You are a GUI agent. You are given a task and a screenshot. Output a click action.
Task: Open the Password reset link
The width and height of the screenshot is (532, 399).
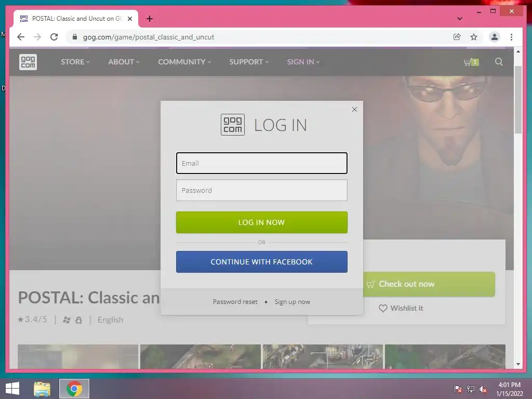coord(235,302)
